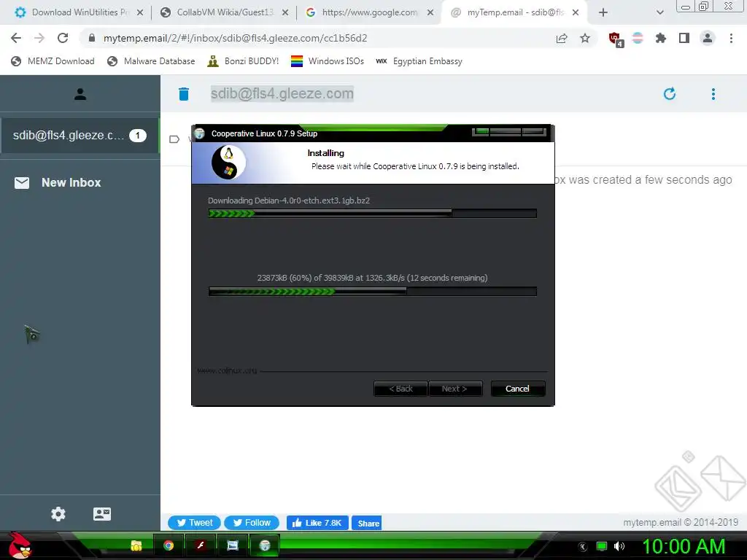Open MEMZ Download bookmark

(x=53, y=61)
